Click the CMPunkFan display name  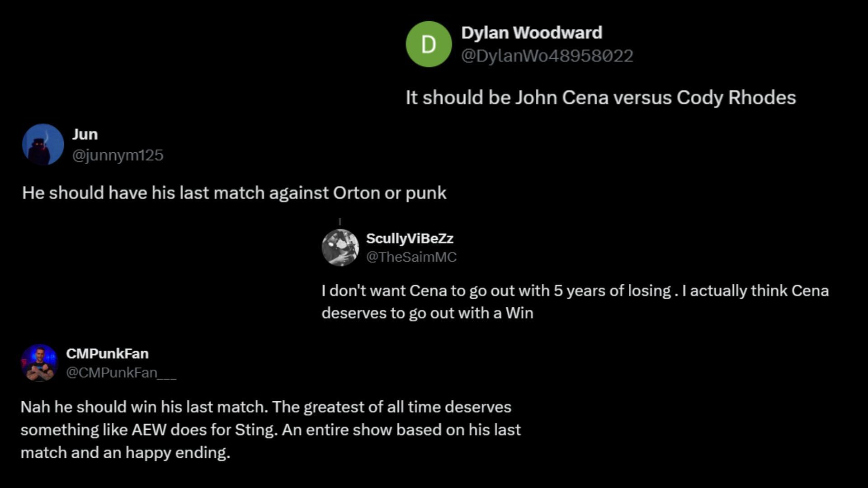(x=107, y=353)
